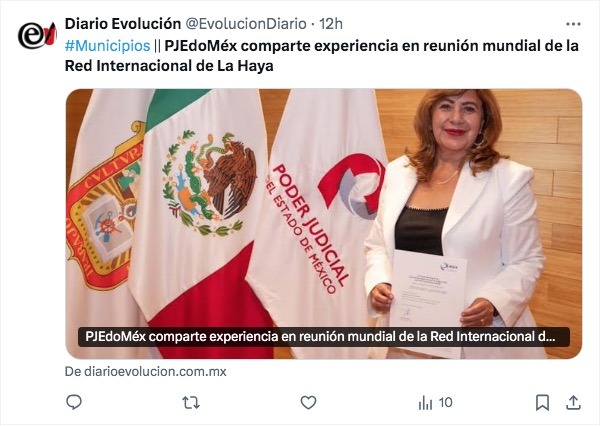Click the view count number 10

pyautogui.click(x=445, y=403)
